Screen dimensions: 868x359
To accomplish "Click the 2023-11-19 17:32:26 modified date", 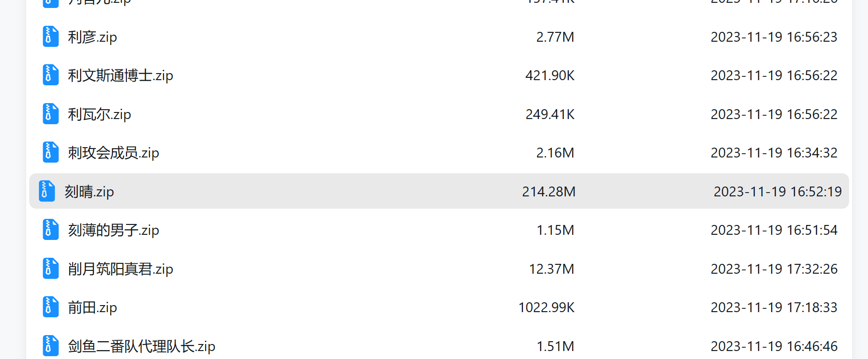I will click(x=774, y=269).
